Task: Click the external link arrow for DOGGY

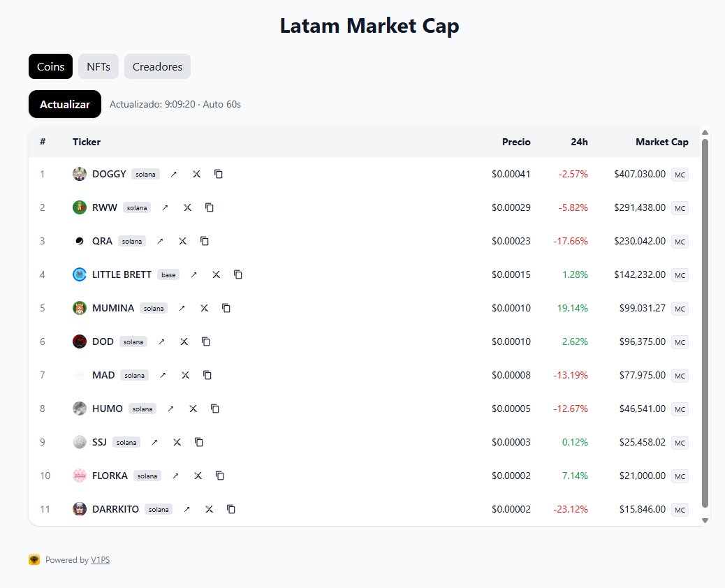Action: [174, 174]
